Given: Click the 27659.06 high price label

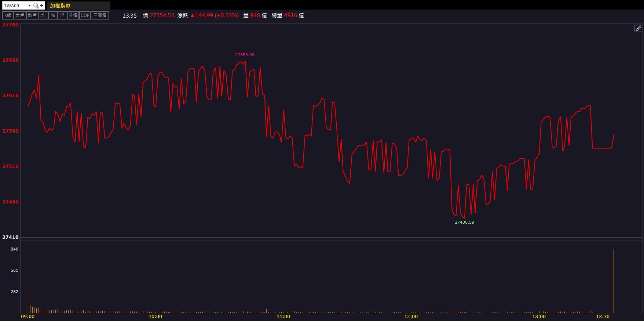Looking at the screenshot, I should tap(245, 55).
